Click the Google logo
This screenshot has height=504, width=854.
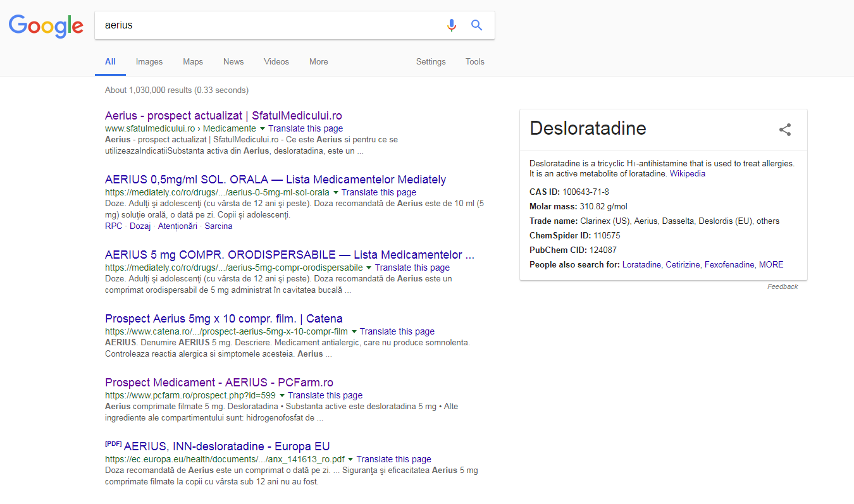pos(46,25)
